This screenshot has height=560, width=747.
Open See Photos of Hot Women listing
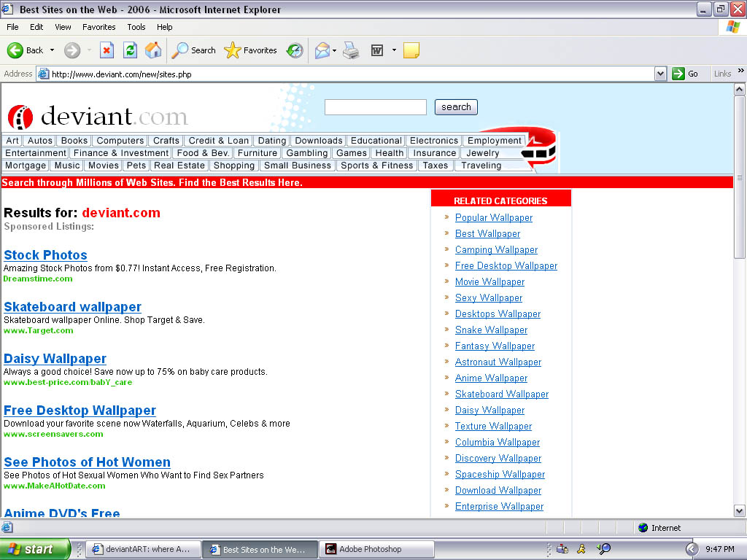click(88, 462)
